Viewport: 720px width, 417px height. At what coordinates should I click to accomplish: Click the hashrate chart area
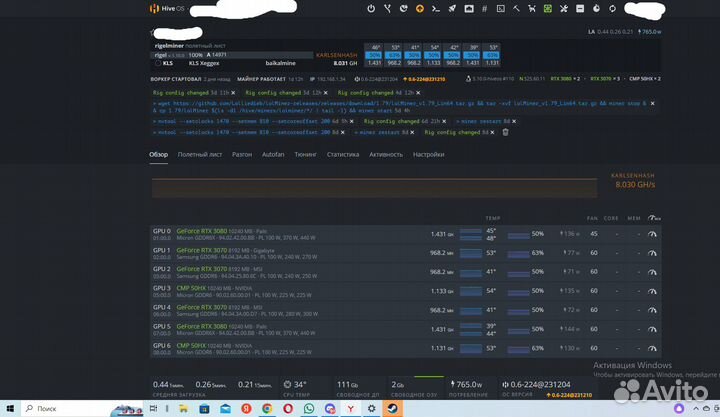pos(374,188)
